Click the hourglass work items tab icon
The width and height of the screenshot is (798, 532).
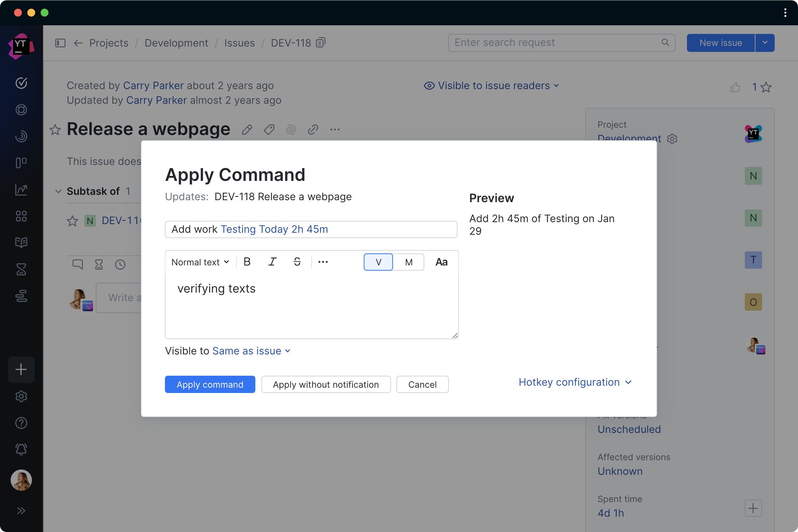point(99,264)
